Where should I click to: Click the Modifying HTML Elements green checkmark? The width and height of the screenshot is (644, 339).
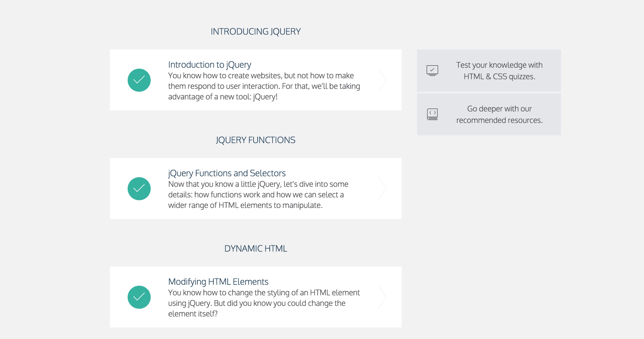coord(139,297)
